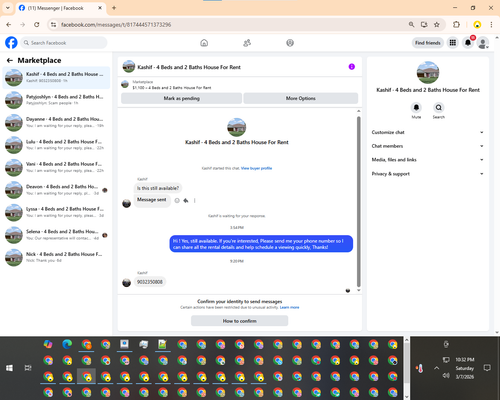Go back using the Marketplace back arrow
This screenshot has height=400, width=500.
(x=10, y=60)
